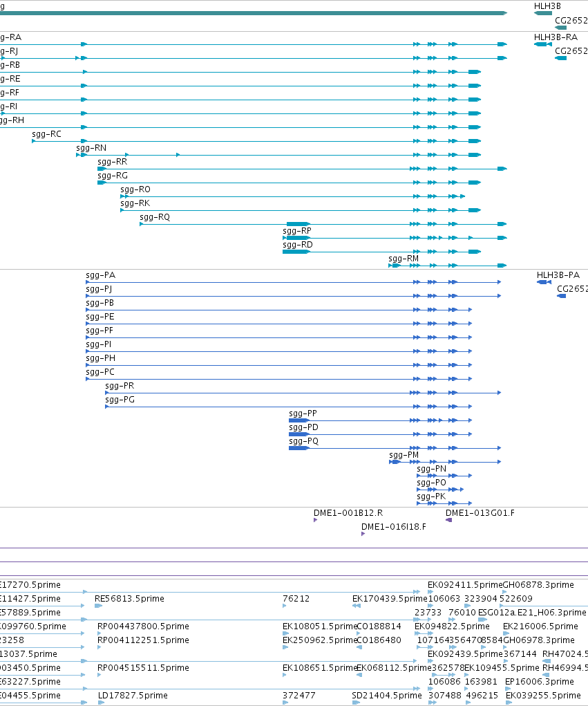Select the EK108051.5prime EST label
The height and width of the screenshot is (706, 588).
click(319, 626)
